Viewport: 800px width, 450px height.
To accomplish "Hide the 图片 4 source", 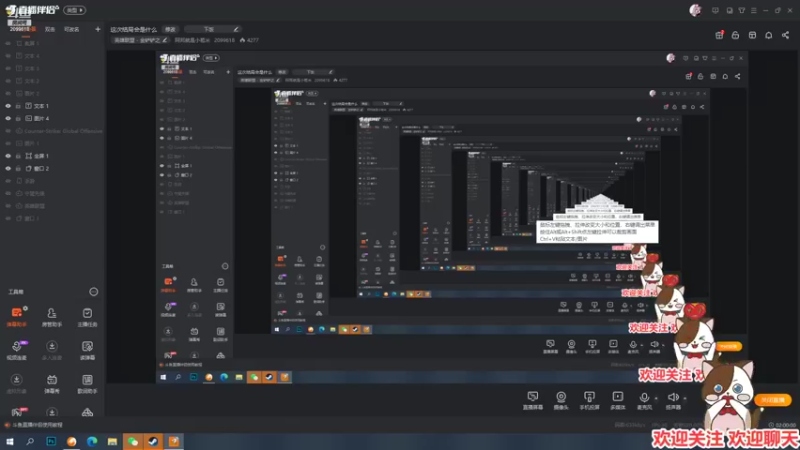I will 8,118.
